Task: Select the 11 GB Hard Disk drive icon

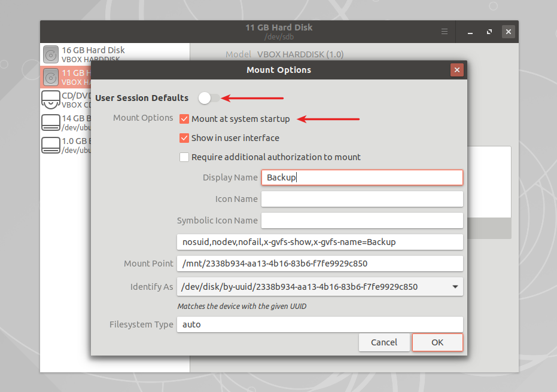Action: 50,77
